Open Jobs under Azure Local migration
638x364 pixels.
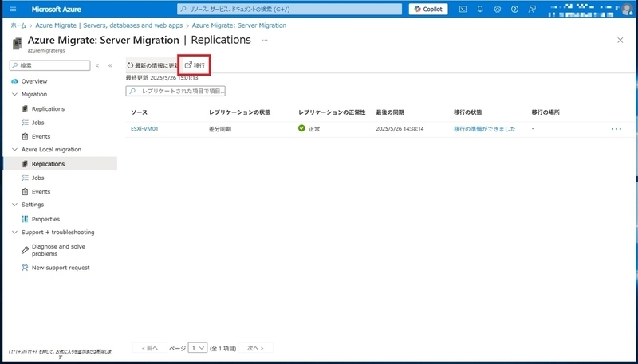point(37,178)
